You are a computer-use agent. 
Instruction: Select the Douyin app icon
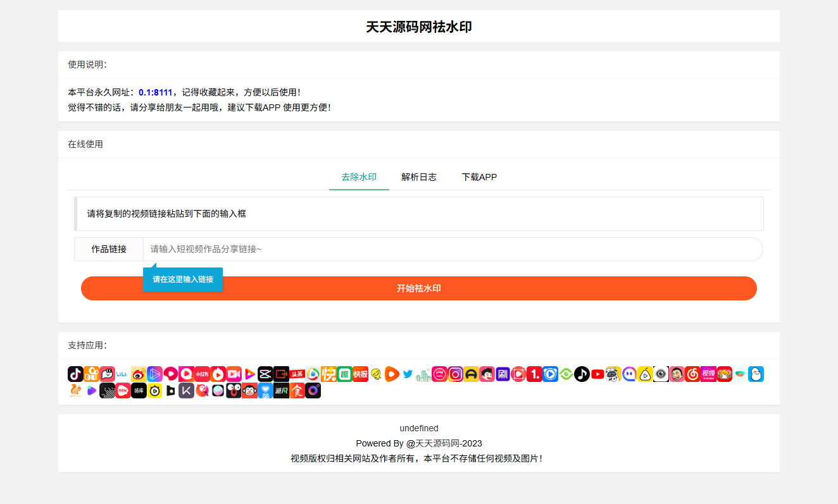tap(75, 374)
